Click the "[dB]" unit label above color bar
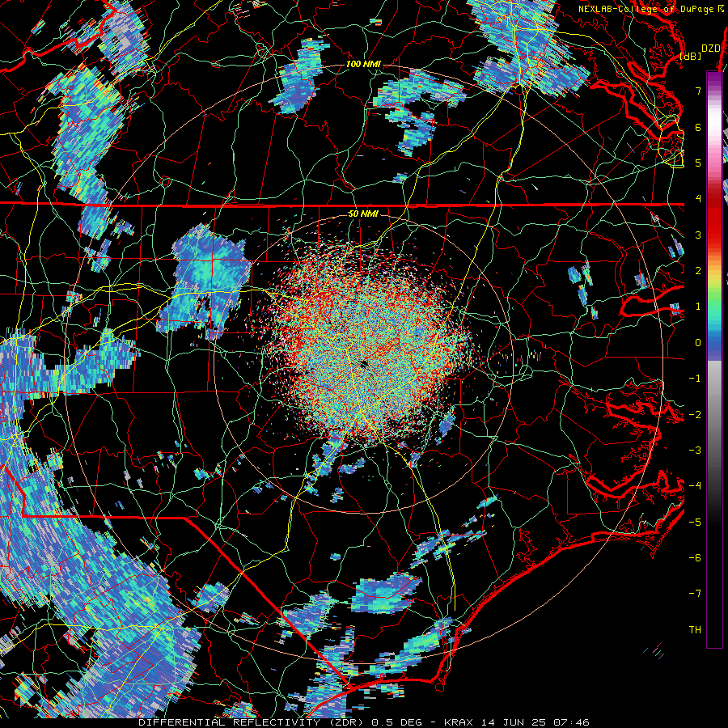 [691, 57]
